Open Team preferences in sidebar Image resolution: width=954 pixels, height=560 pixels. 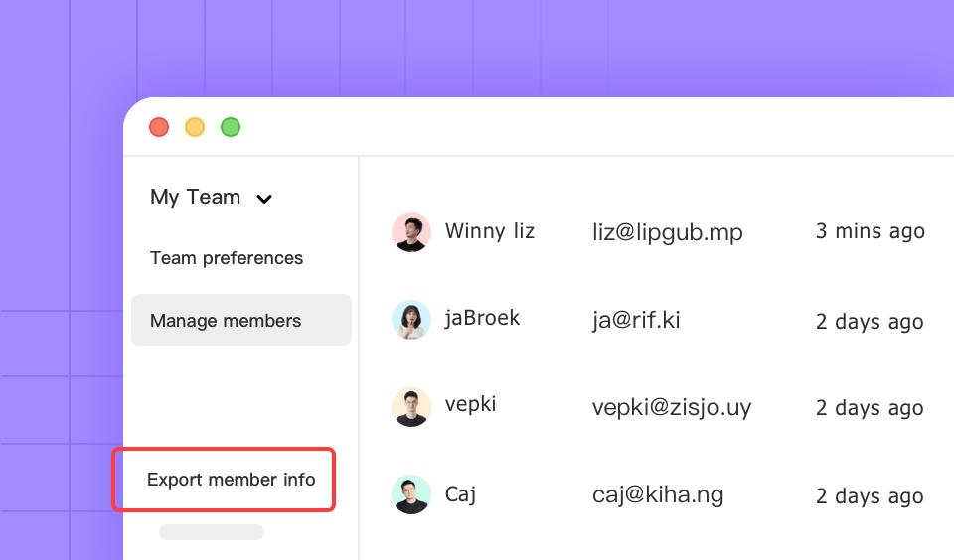pyautogui.click(x=227, y=258)
